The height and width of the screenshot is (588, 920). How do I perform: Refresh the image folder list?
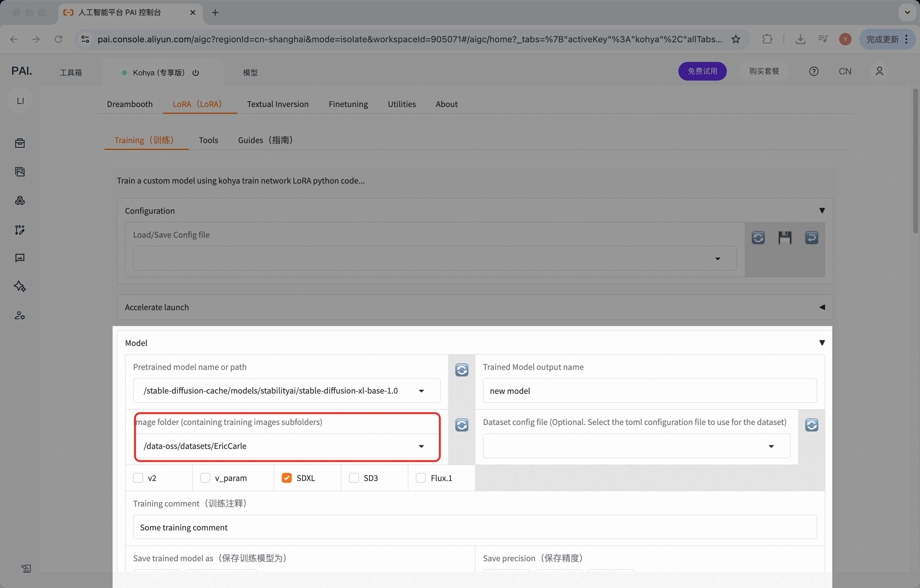click(x=462, y=425)
